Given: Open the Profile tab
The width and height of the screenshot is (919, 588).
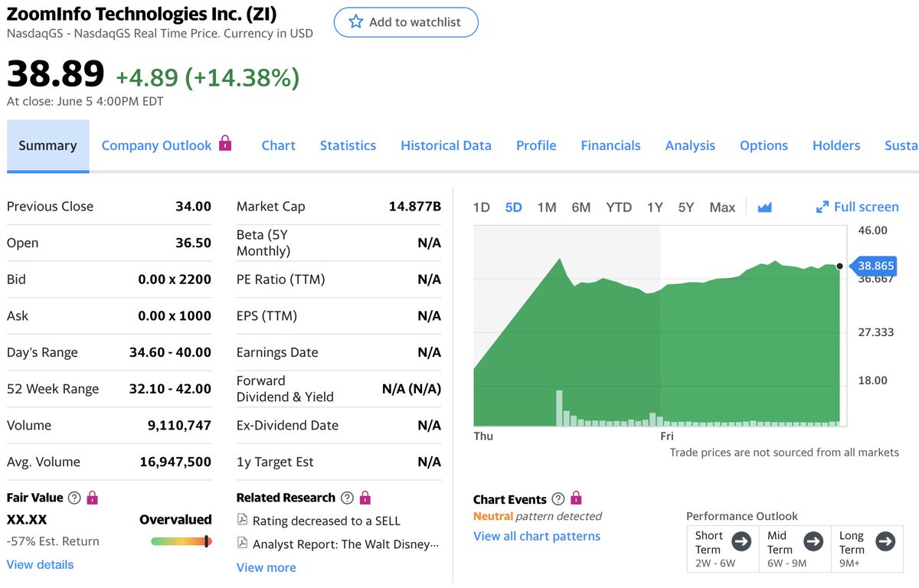Looking at the screenshot, I should point(536,145).
